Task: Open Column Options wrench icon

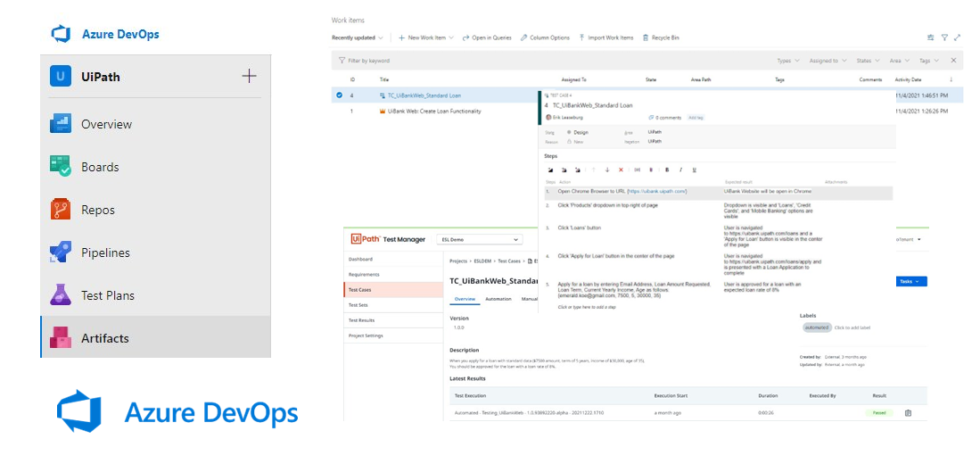Action: tap(523, 37)
